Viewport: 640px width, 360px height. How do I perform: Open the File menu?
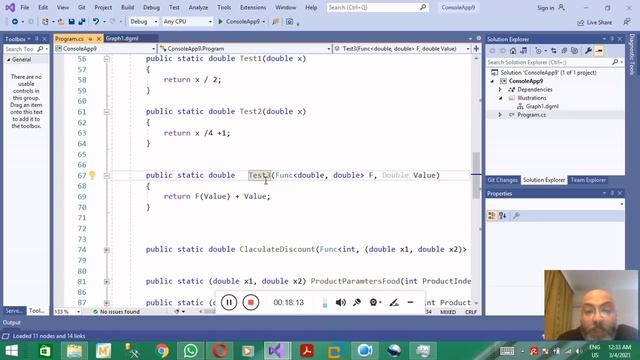point(24,7)
